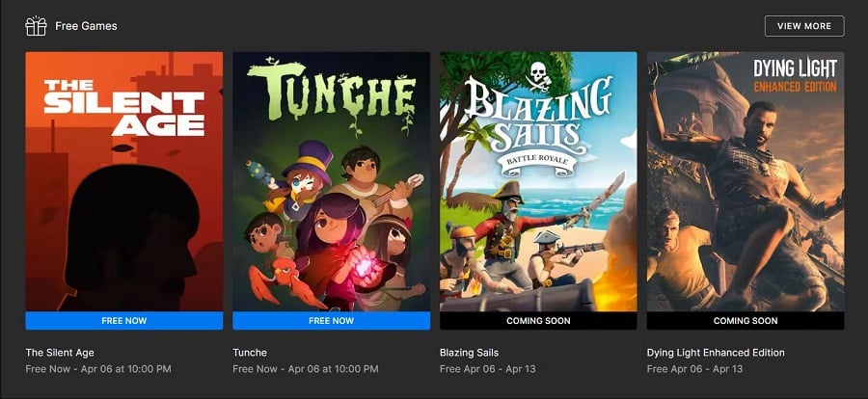
Task: Open The Silent Age cover art
Action: coord(124,181)
